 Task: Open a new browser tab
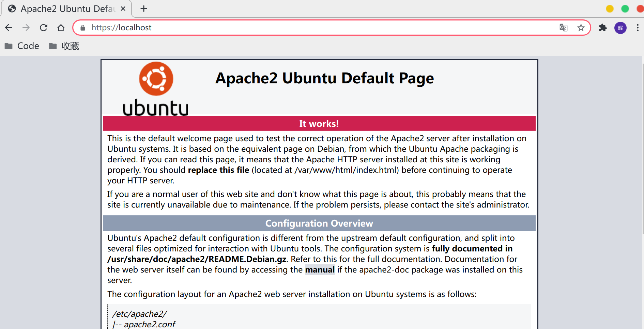point(144,9)
